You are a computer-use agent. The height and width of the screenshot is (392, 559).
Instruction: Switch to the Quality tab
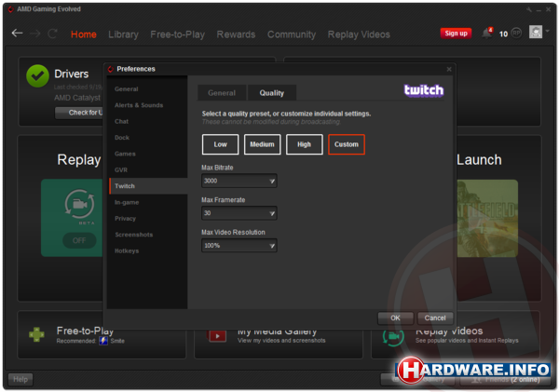point(272,93)
